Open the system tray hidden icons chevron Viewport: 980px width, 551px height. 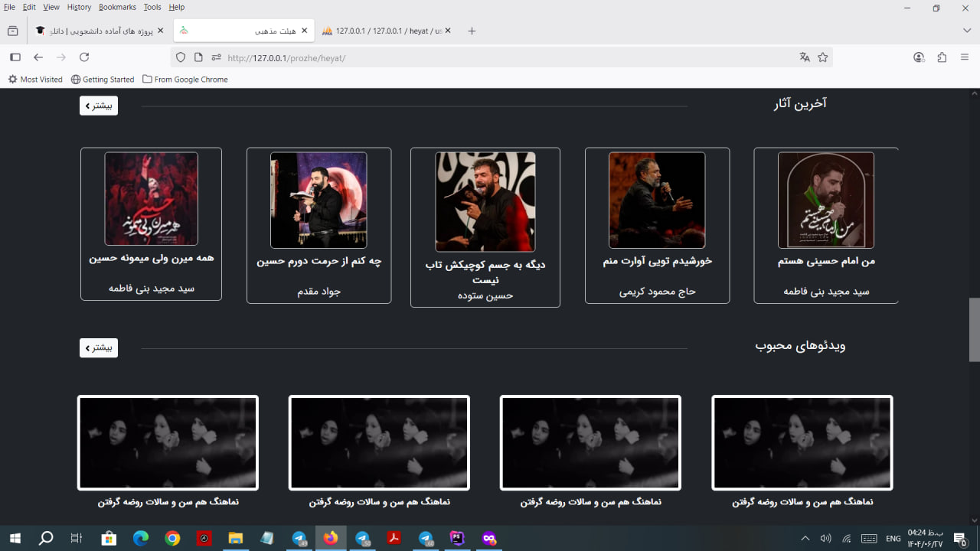pyautogui.click(x=805, y=539)
